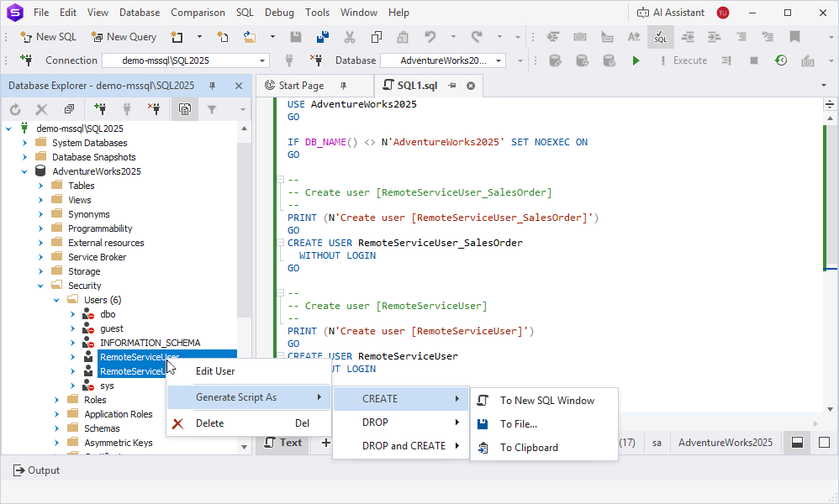
Task: Click the Delete X icon in Explorer toolbar
Action: click(41, 109)
